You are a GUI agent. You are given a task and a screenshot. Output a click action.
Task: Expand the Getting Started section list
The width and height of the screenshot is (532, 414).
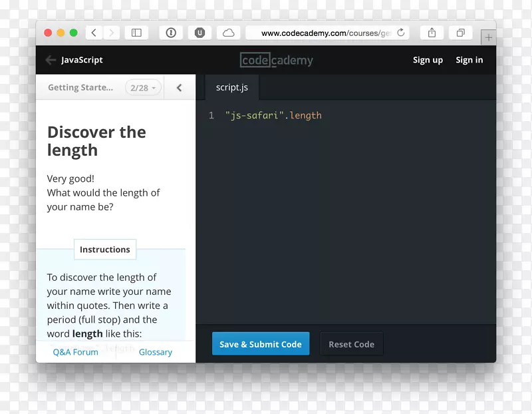coord(80,88)
